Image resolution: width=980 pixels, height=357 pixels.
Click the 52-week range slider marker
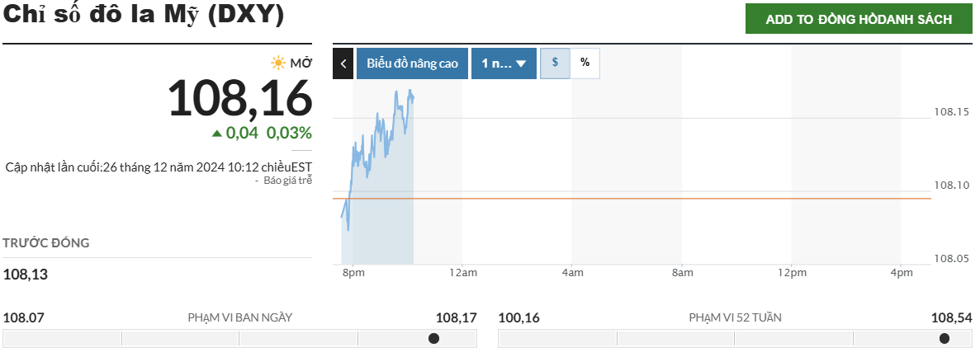(944, 338)
